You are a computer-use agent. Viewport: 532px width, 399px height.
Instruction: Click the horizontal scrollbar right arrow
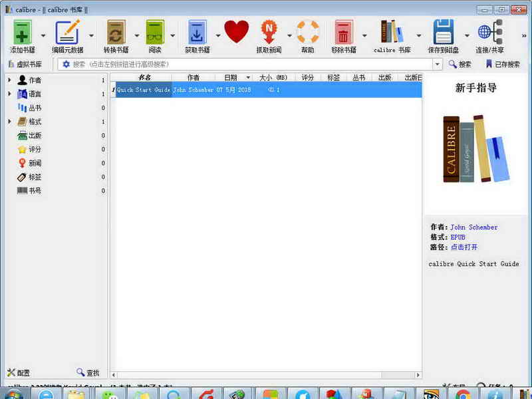click(418, 375)
